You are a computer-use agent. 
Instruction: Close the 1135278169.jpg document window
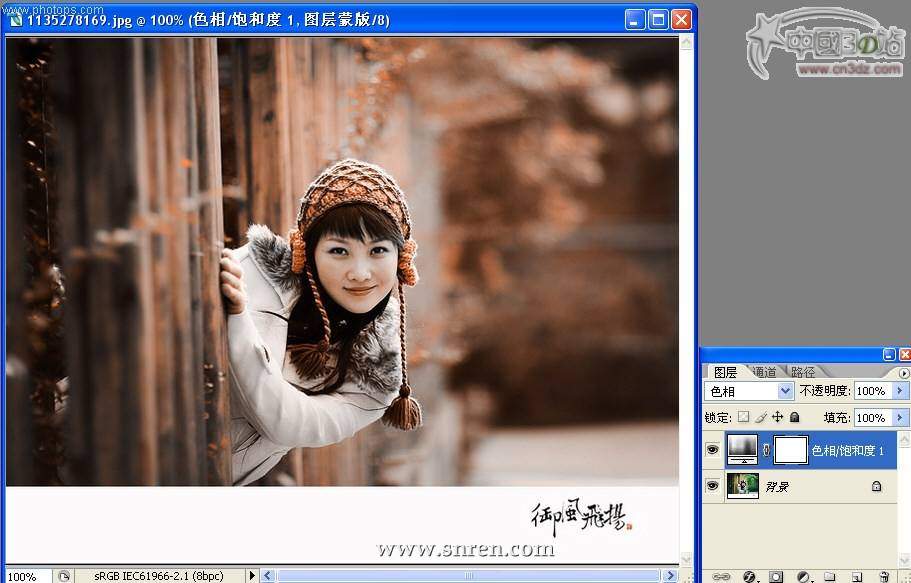(x=682, y=20)
